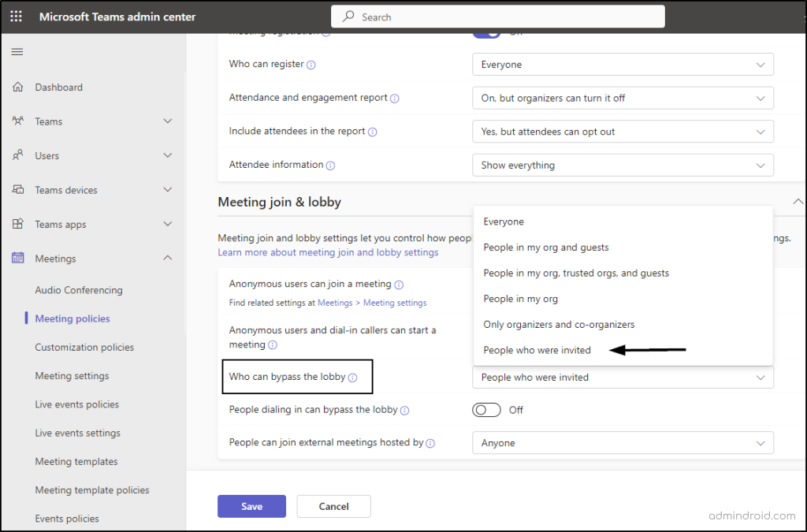This screenshot has width=807, height=532.
Task: Click the Teams apps icon in sidebar
Action: pyautogui.click(x=17, y=225)
